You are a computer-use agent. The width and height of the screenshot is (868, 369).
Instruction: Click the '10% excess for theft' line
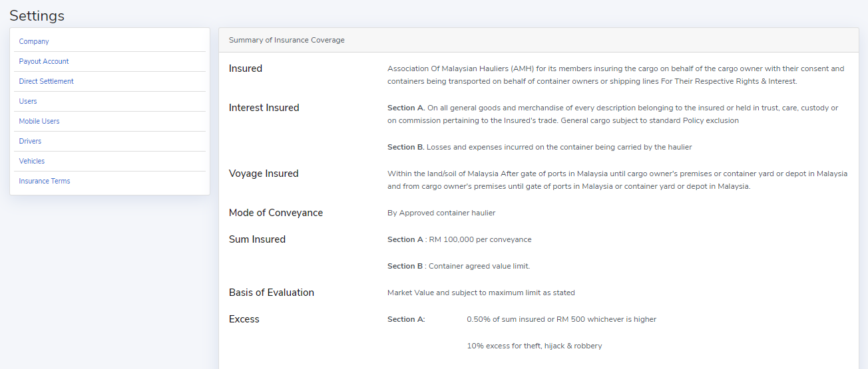point(535,346)
